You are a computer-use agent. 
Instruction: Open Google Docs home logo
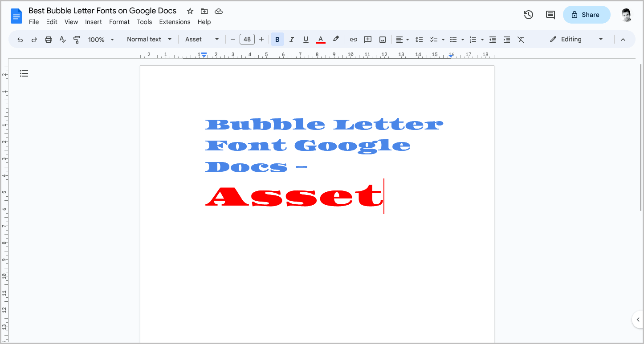[x=16, y=16]
